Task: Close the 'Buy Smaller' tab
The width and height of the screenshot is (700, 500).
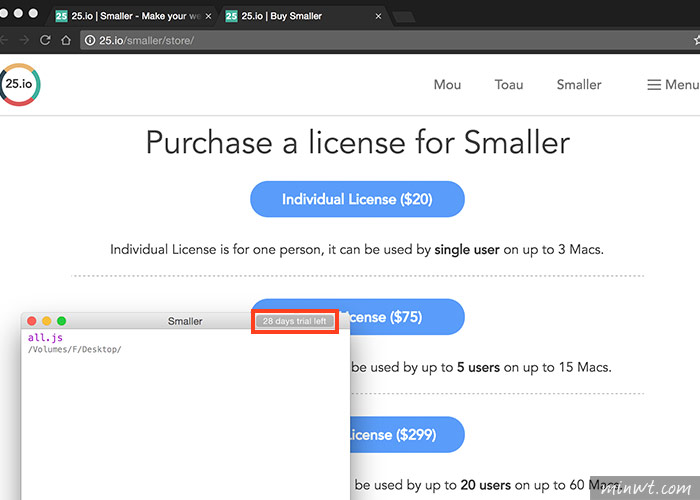Action: click(x=378, y=16)
